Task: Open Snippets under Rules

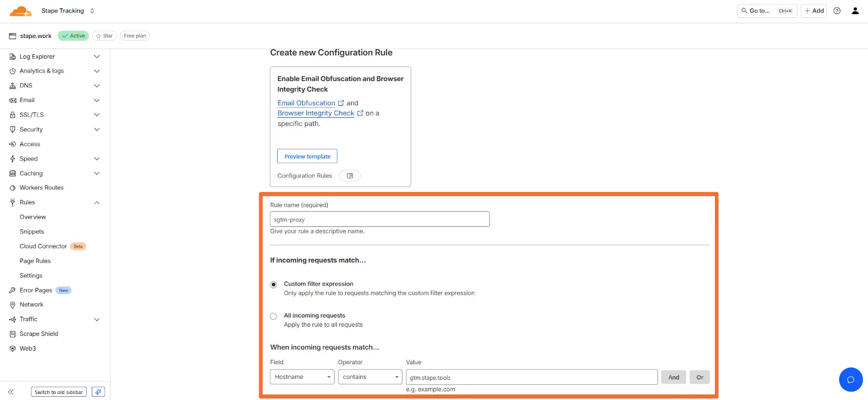Action: tap(32, 232)
